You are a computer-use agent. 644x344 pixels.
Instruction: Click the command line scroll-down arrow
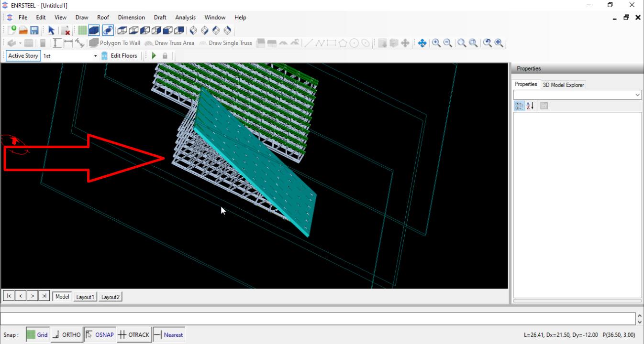tap(640, 322)
